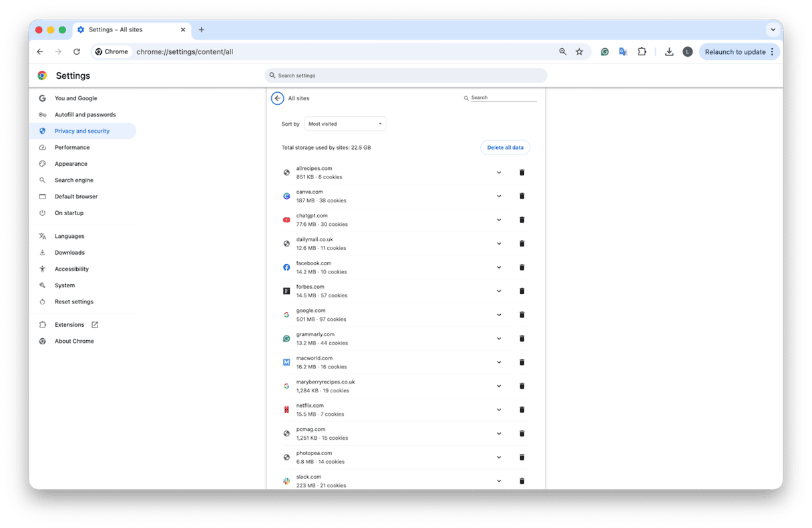This screenshot has width=812, height=528.
Task: Open the Google Translate extension icon
Action: tap(623, 51)
